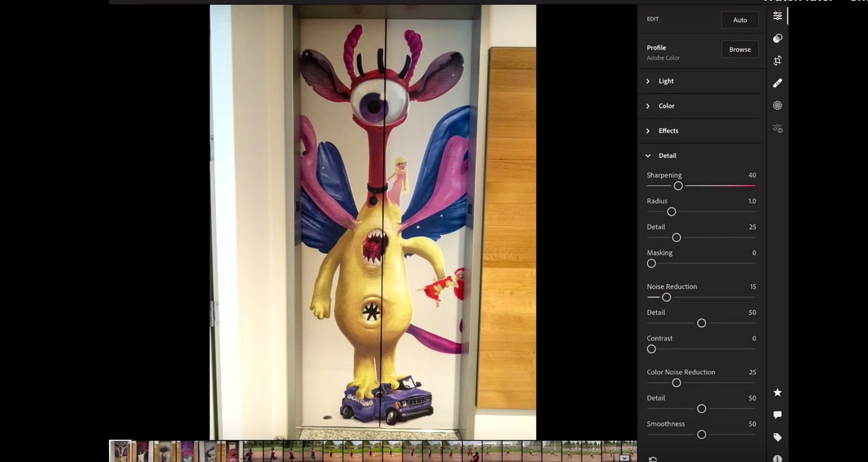Viewport: 868px width, 462px height.
Task: Click the Smoothness slider handle
Action: click(x=702, y=434)
